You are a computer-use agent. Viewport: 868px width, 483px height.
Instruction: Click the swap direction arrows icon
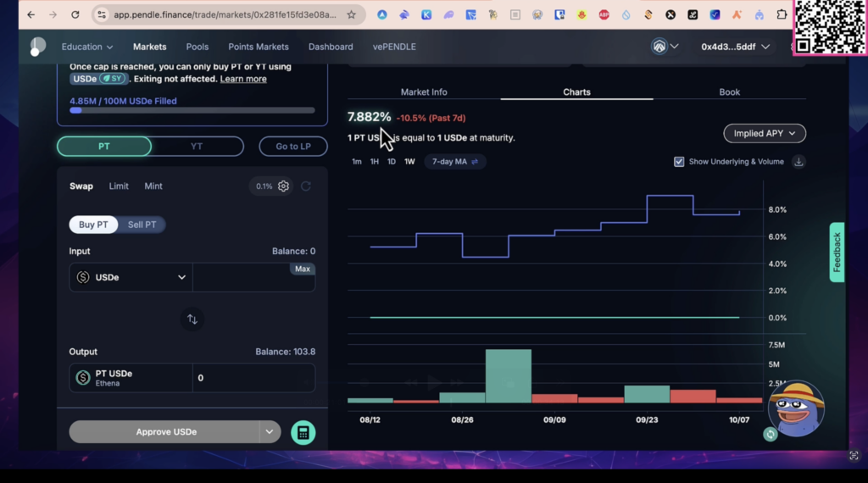(192, 319)
